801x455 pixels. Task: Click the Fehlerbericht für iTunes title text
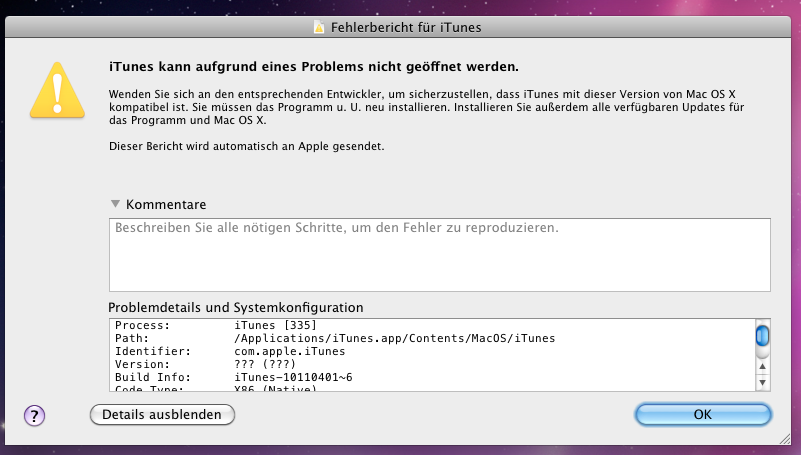(x=408, y=27)
